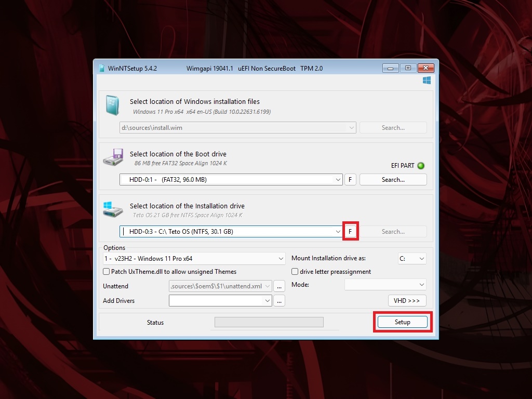
Task: Click Search button for the Boot drive
Action: 393,180
